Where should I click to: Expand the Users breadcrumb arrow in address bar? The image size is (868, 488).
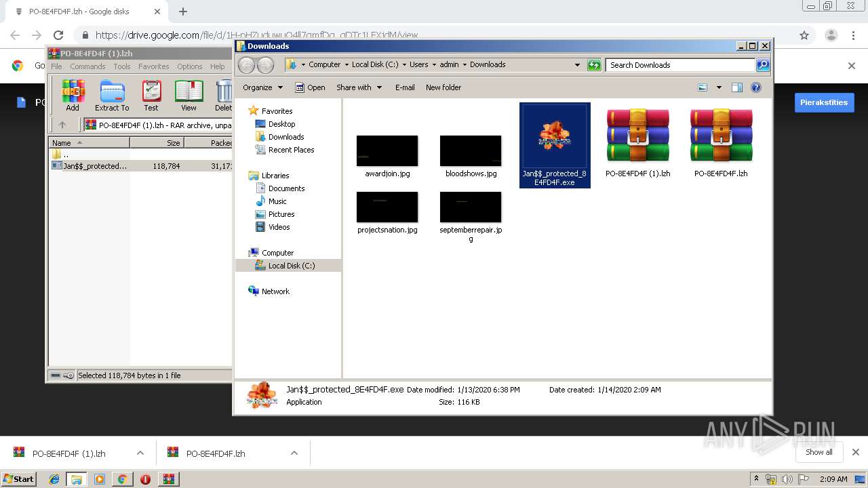tap(433, 65)
